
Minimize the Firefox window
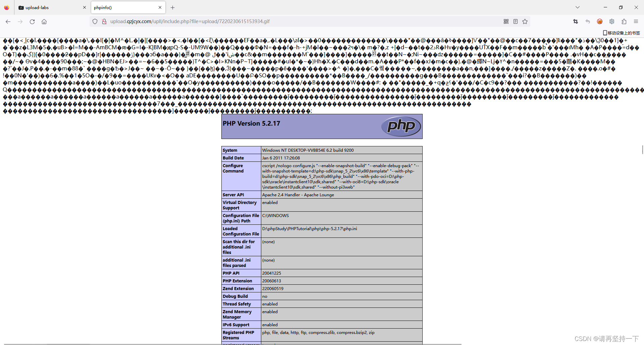point(605,7)
